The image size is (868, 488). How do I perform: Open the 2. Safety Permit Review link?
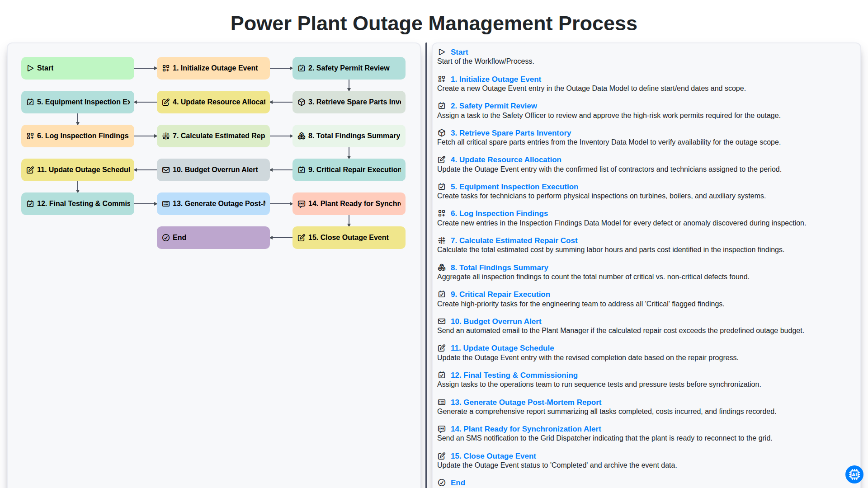point(494,106)
